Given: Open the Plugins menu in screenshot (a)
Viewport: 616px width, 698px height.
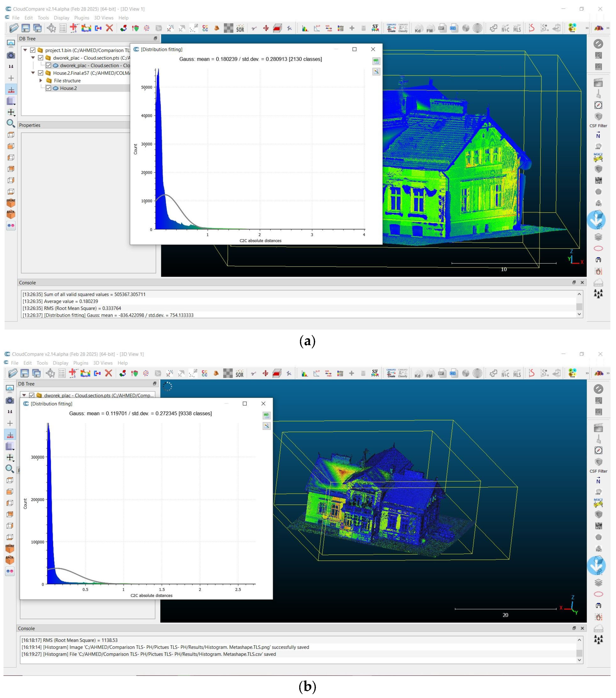Looking at the screenshot, I should click(82, 18).
